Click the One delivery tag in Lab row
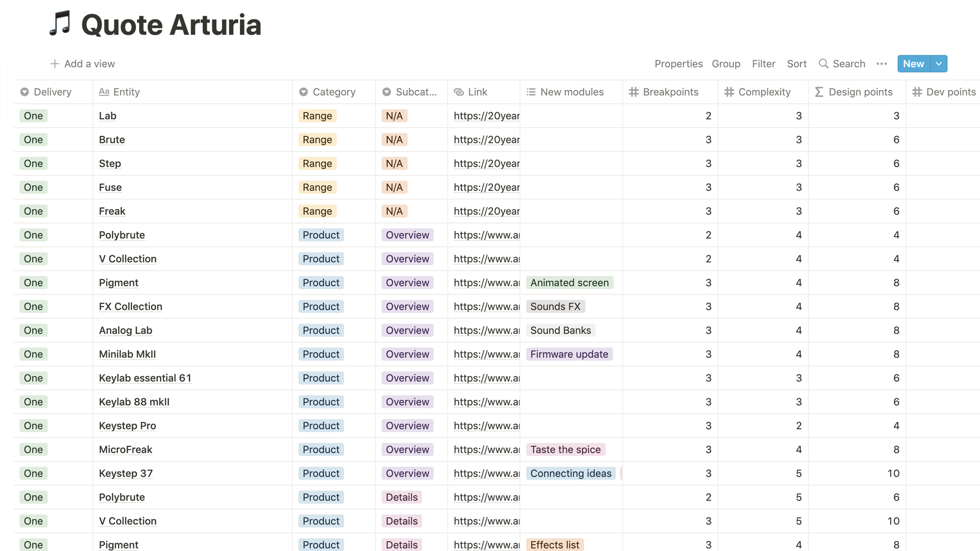 coord(33,116)
